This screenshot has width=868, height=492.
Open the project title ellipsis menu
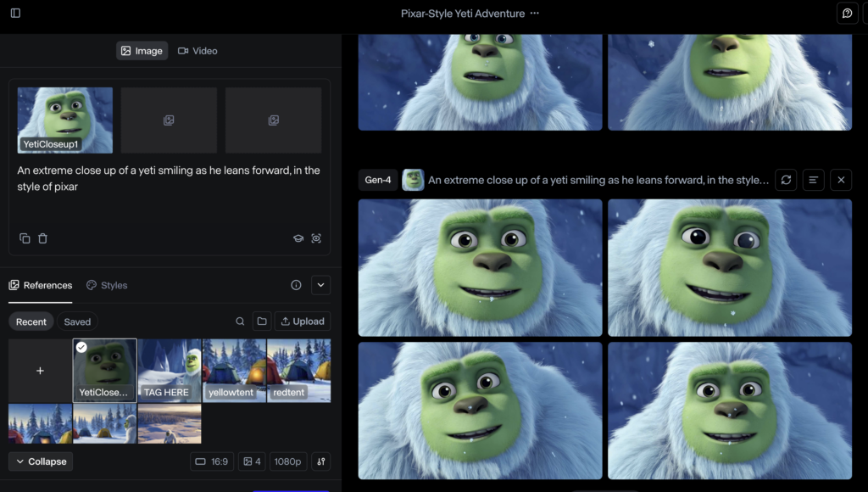tap(534, 14)
